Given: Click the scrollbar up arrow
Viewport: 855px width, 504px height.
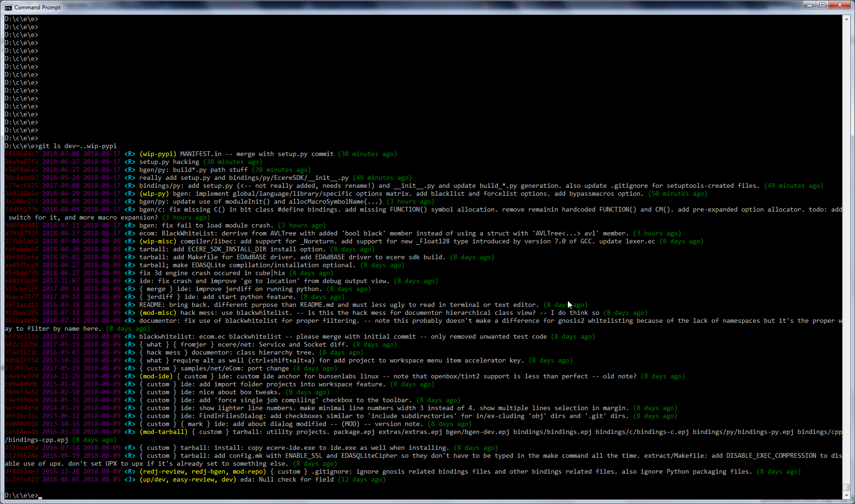Looking at the screenshot, I should (846, 19).
